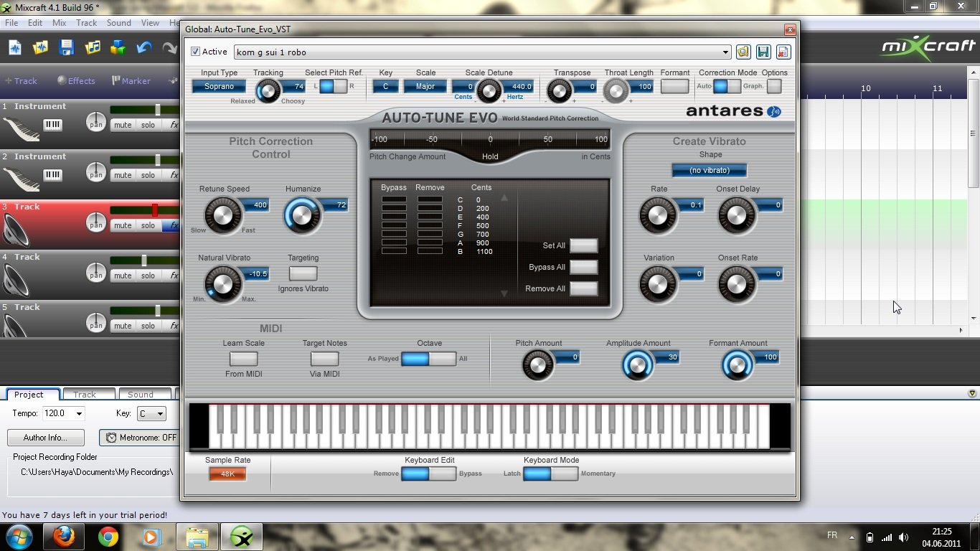The width and height of the screenshot is (980, 551).
Task: Toggle the Keyboard Mode Latch/Momentary switch
Action: (x=550, y=474)
